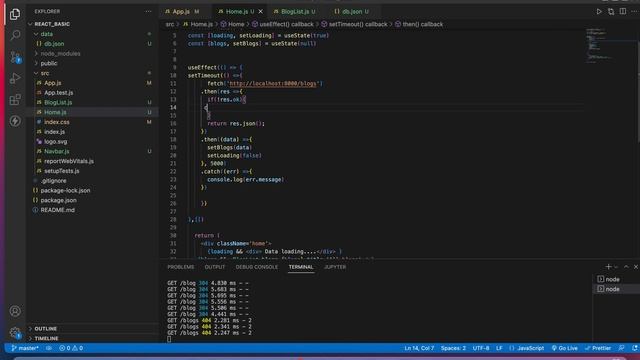The image size is (640, 360).
Task: Expand the OUTLINE section
Action: click(93, 329)
